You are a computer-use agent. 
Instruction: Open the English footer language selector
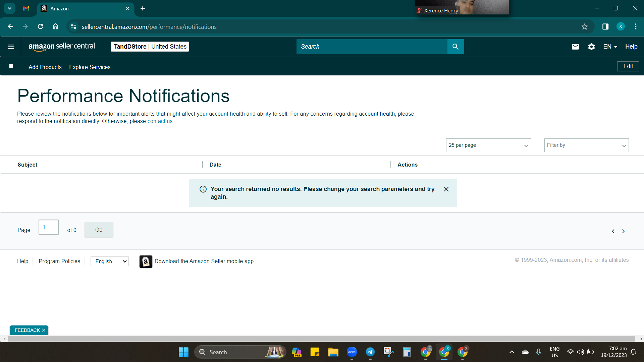point(110,261)
